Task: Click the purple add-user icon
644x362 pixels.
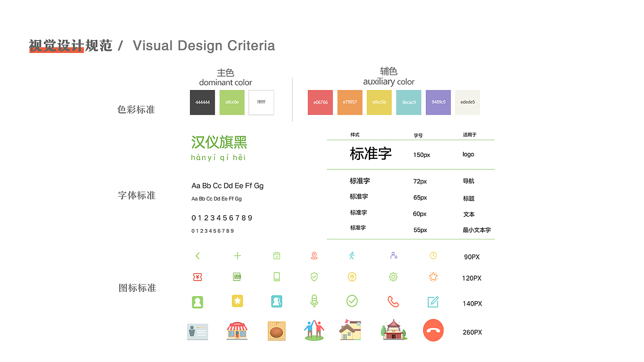Action: click(x=394, y=256)
